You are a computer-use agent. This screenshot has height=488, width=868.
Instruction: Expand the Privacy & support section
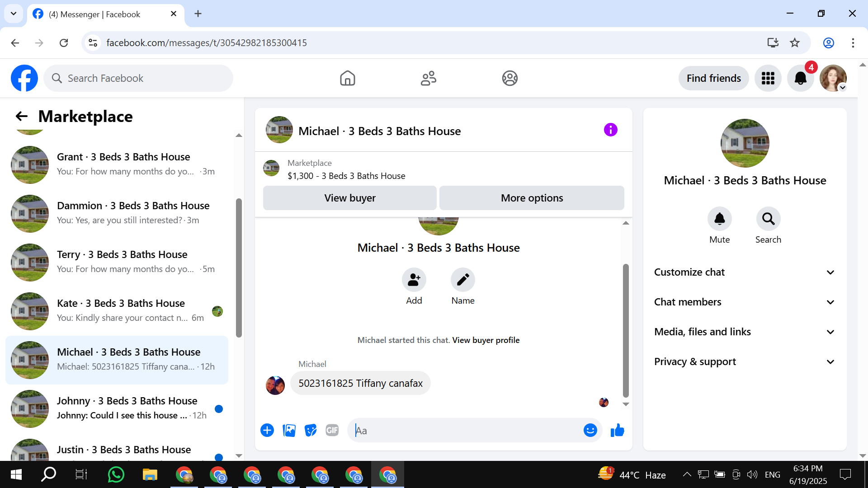click(x=745, y=361)
